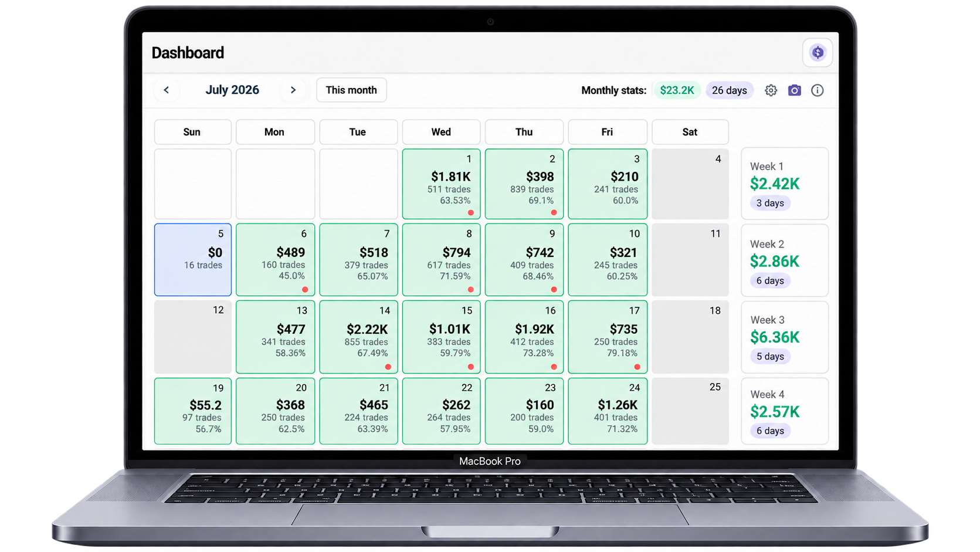Click the 26 days badge
The height and width of the screenshot is (552, 980).
point(730,90)
